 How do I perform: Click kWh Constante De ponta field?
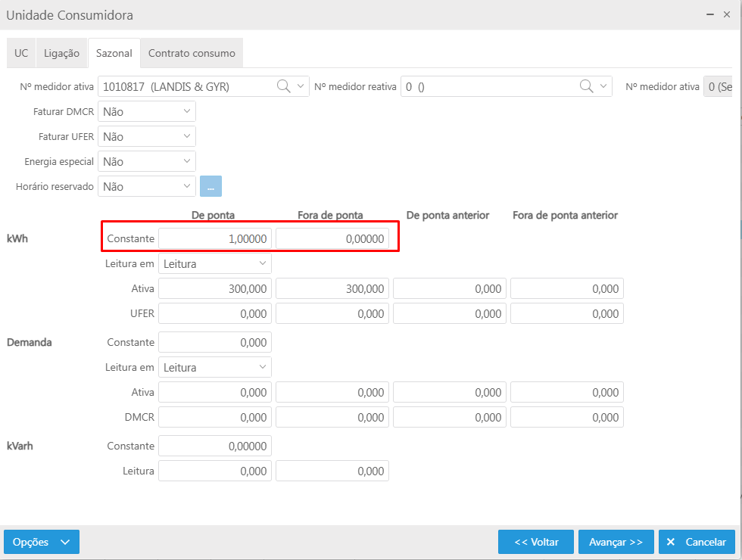[215, 238]
